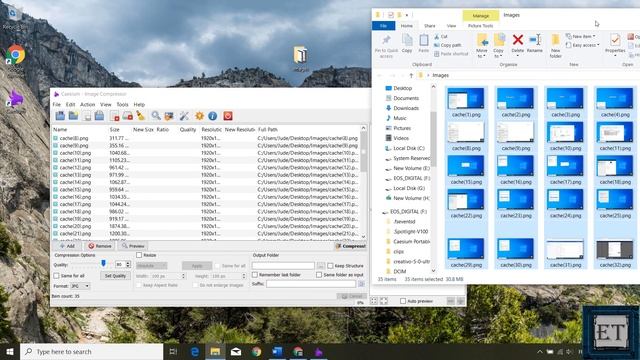Viewport: 640px width, 360px height.
Task: Tick the Auto preview checkbox
Action: click(x=403, y=301)
